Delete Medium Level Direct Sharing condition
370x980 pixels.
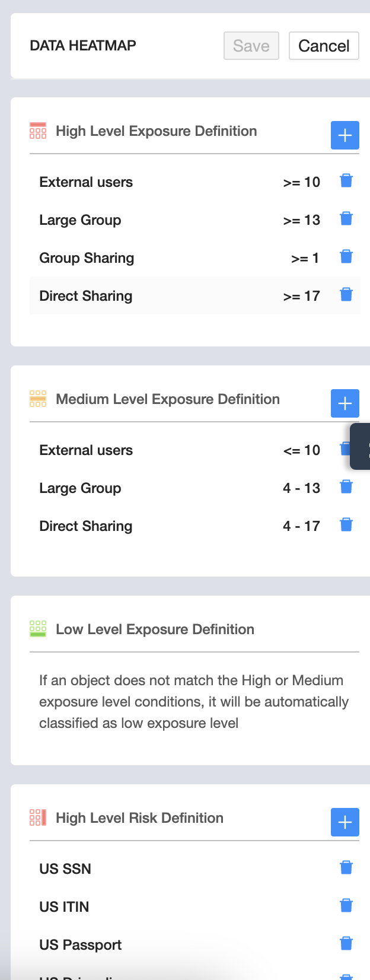346,525
